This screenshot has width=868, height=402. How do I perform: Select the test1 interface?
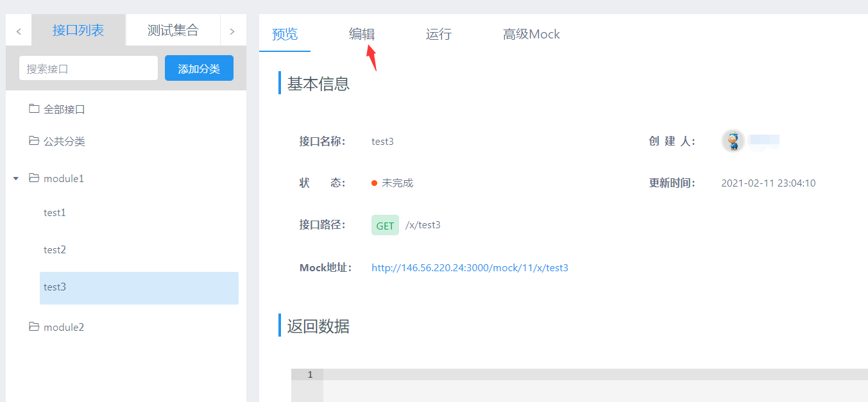[x=55, y=212]
